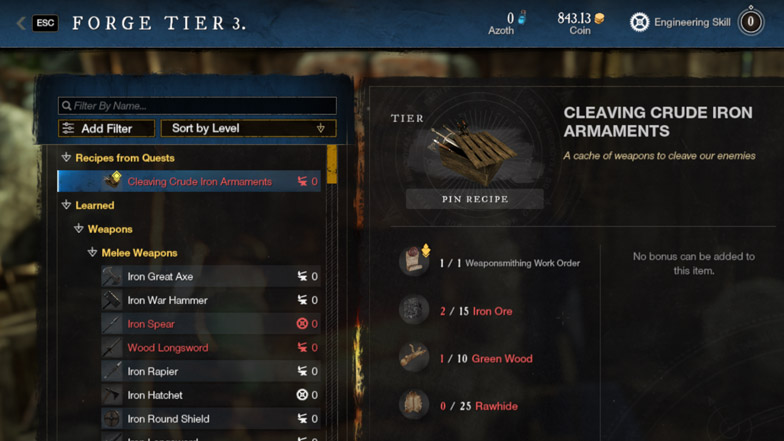
Task: Click the ESC back button
Action: point(45,23)
